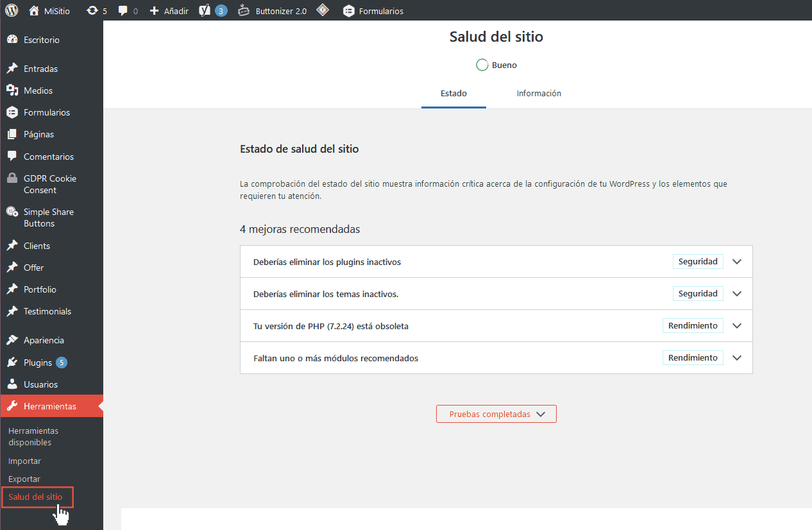Click the GDPR Cookie Consent lock icon
Screen dimensions: 812x530
(12, 178)
